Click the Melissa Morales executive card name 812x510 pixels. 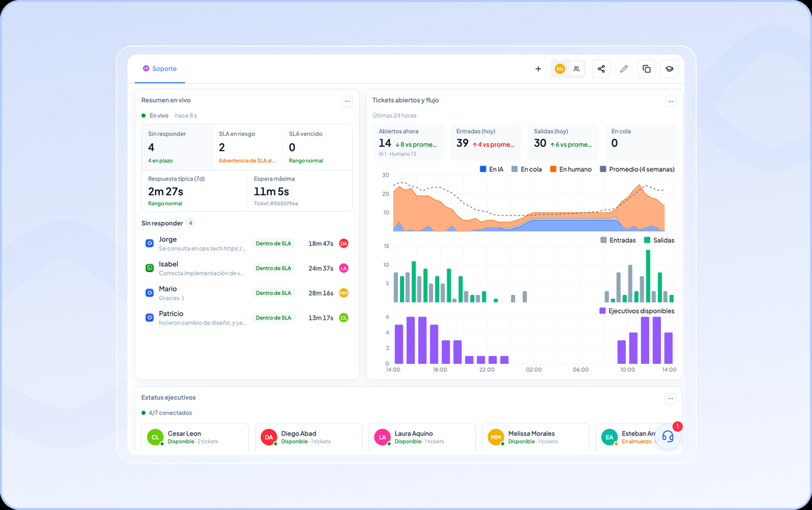(531, 434)
